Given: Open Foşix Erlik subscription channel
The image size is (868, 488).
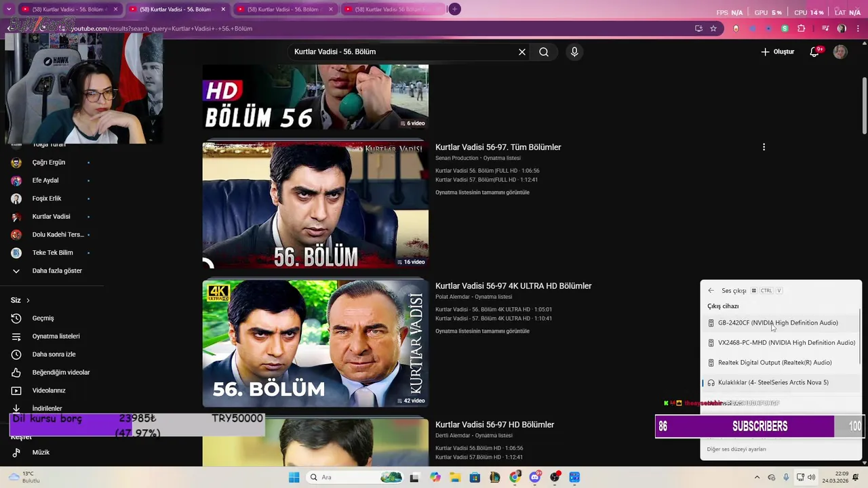Looking at the screenshot, I should click(x=46, y=199).
